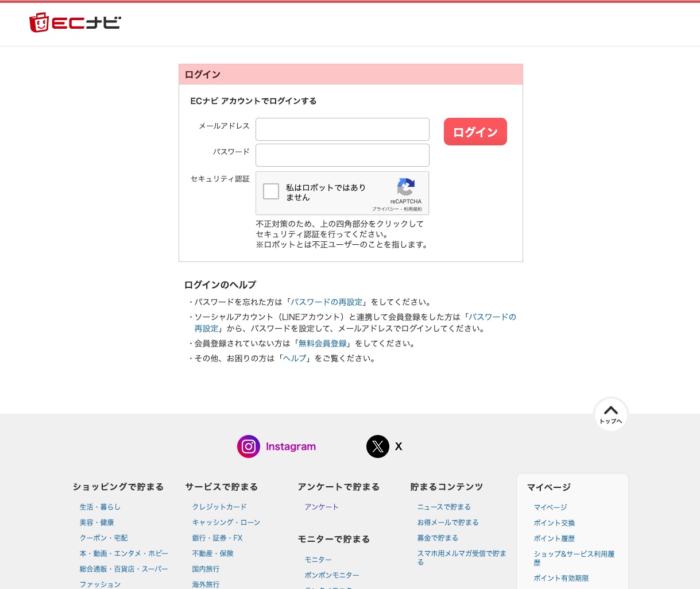
Task: Click the モニター link
Action: tap(318, 559)
